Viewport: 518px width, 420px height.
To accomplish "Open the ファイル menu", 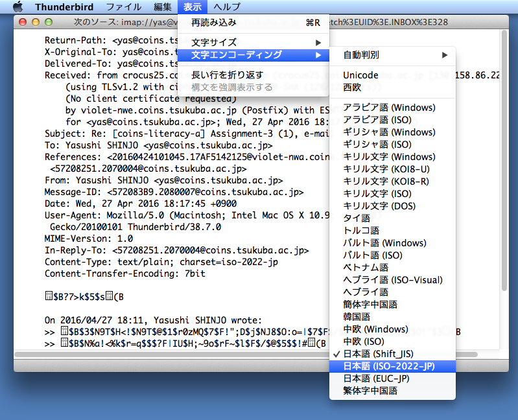I will pyautogui.click(x=124, y=7).
